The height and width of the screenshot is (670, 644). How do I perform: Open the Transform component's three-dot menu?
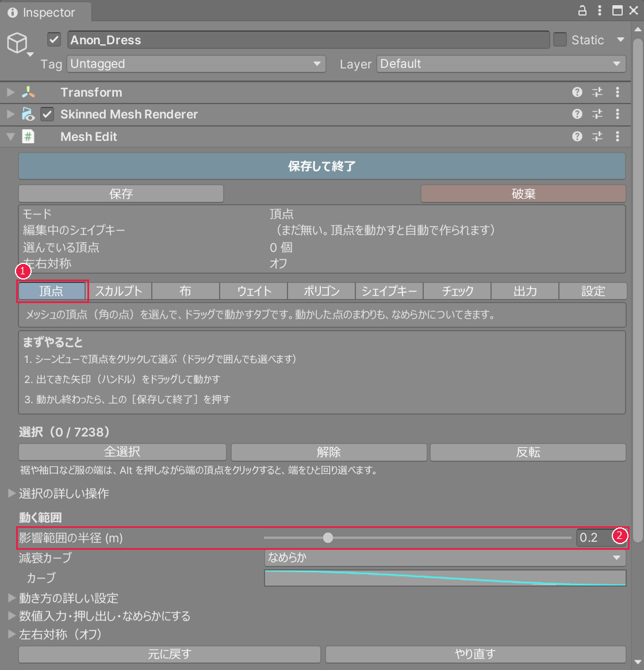click(x=618, y=92)
